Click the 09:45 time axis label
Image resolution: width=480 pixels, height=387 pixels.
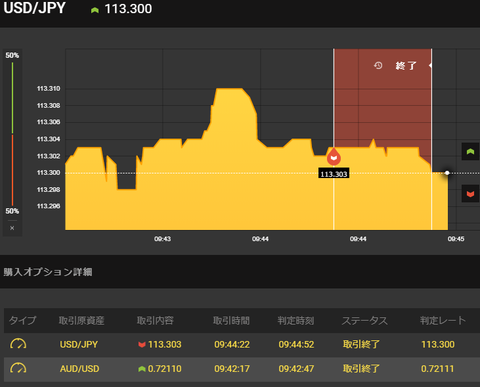pyautogui.click(x=456, y=239)
